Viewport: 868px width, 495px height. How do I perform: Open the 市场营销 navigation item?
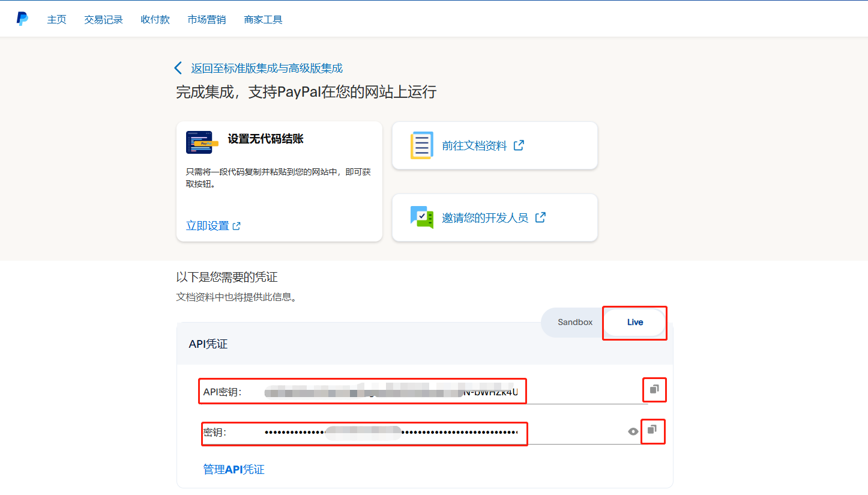tap(207, 20)
